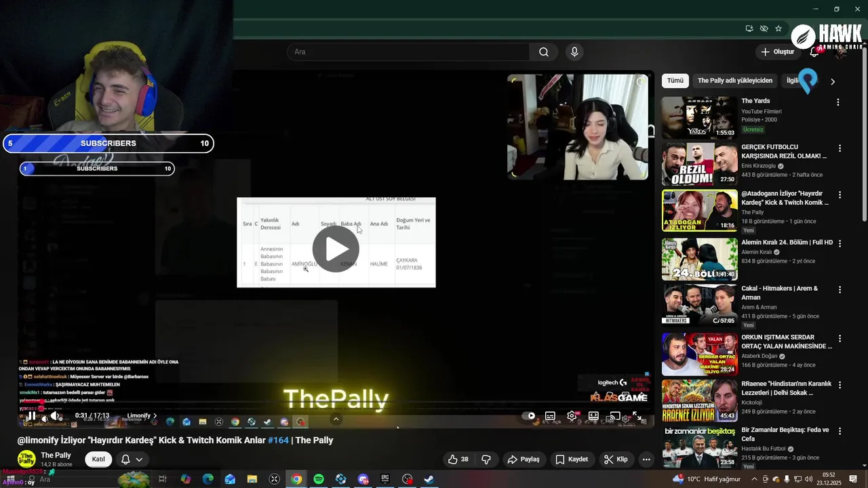Image resolution: width=868 pixels, height=488 pixels.
Task: Open options for The Yards video
Action: pos(838,102)
